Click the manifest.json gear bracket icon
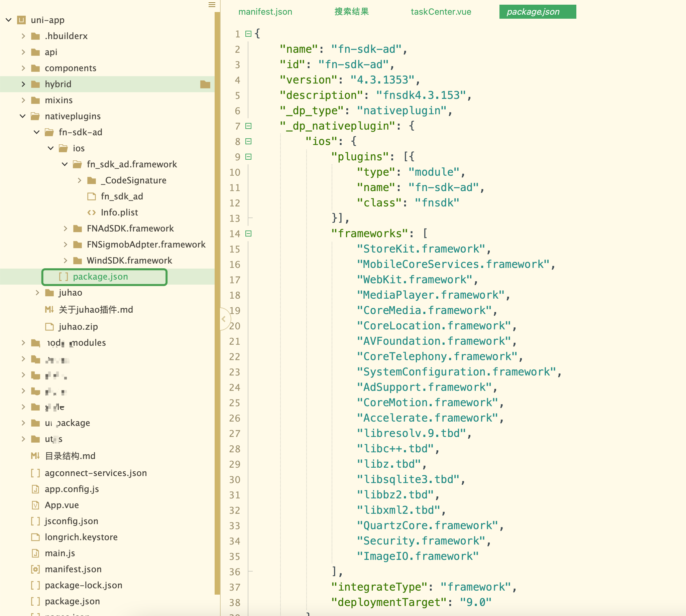The image size is (686, 616). pos(35,569)
